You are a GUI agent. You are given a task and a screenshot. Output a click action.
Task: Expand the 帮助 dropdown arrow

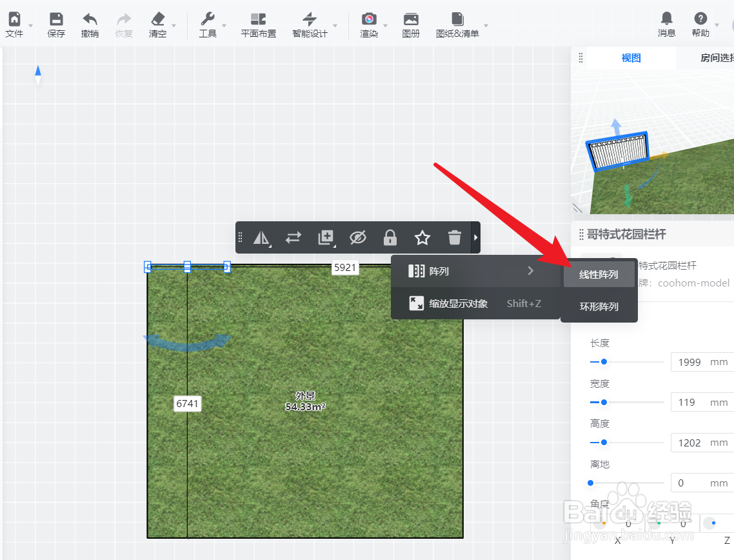(717, 25)
